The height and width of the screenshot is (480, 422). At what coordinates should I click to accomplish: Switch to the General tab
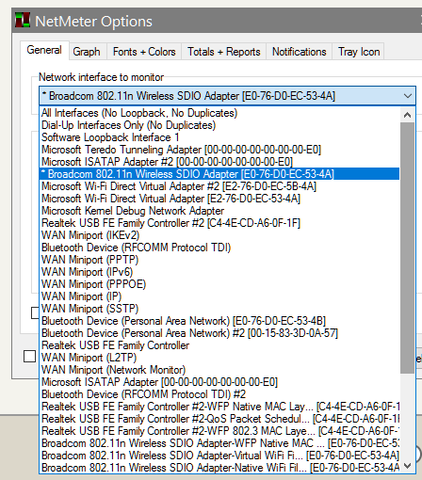click(x=44, y=50)
